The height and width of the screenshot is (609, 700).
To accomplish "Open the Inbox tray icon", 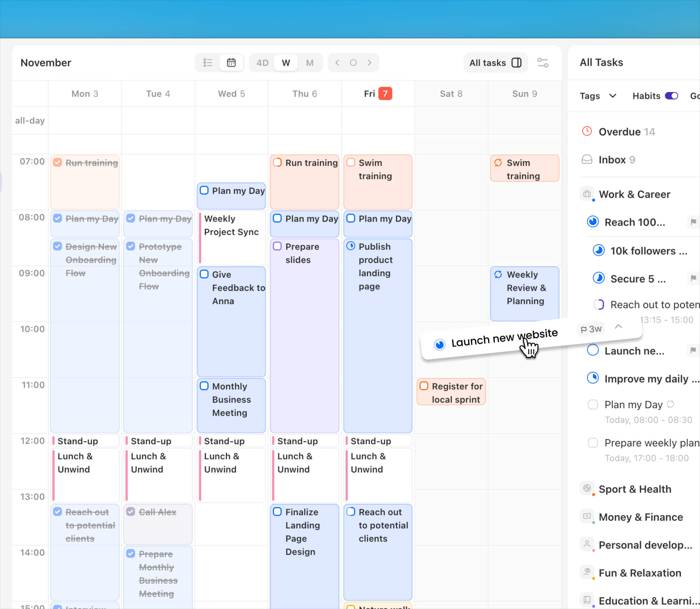I will 587,159.
